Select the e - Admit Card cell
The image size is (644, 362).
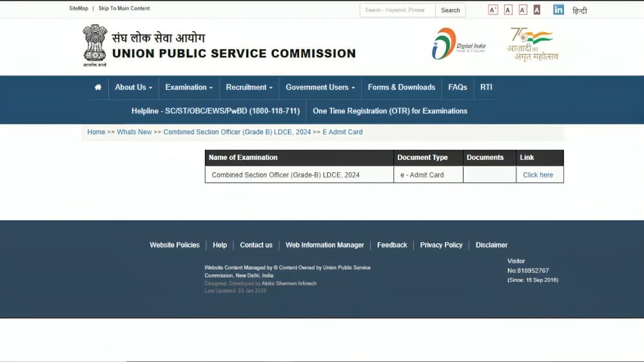[x=428, y=175]
